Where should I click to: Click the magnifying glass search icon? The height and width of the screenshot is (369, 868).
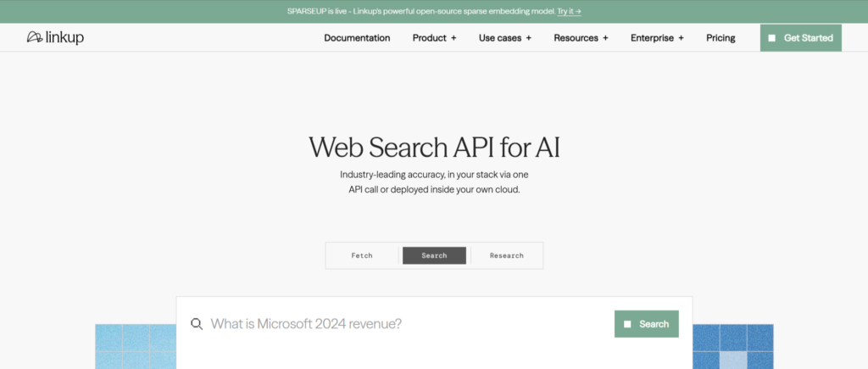pyautogui.click(x=197, y=324)
